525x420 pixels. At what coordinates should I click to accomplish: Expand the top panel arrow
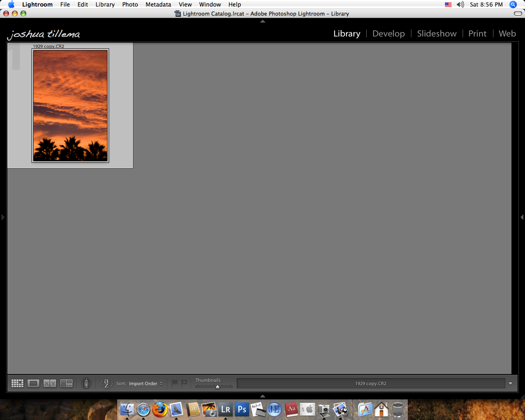[x=262, y=21]
